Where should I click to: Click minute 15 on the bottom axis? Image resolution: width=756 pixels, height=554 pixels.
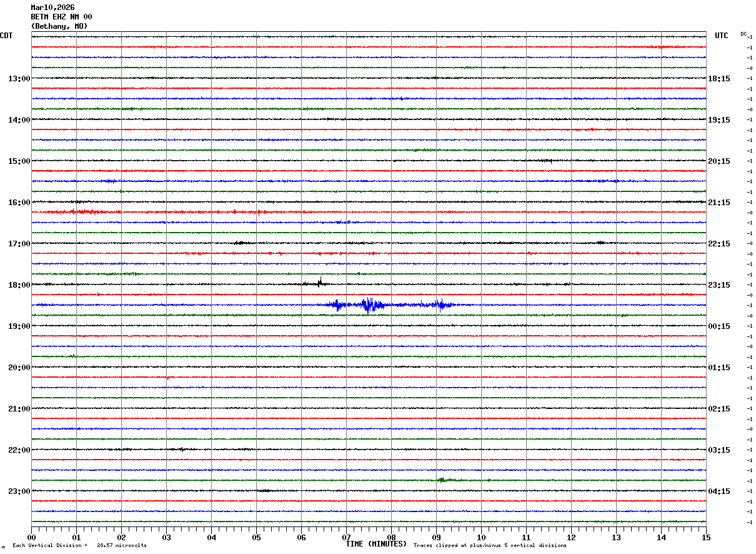point(706,537)
